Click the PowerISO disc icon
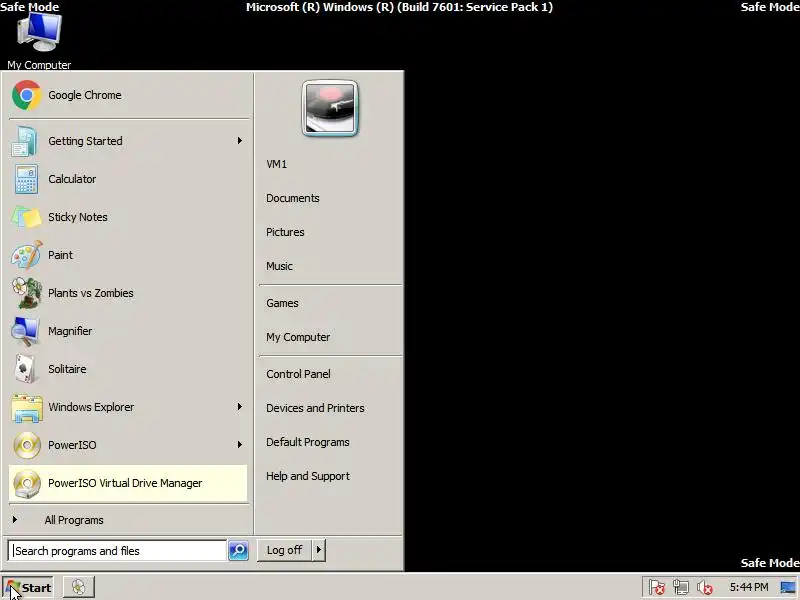 pos(27,445)
